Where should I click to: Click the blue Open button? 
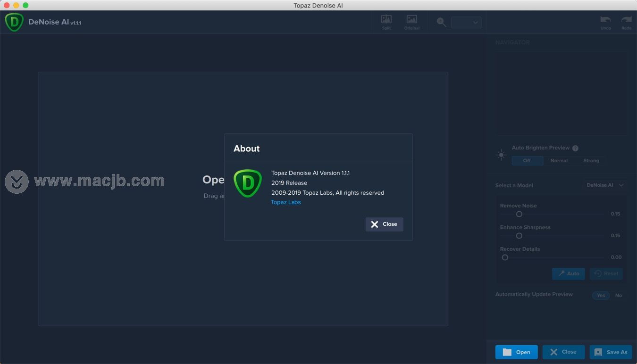click(516, 352)
